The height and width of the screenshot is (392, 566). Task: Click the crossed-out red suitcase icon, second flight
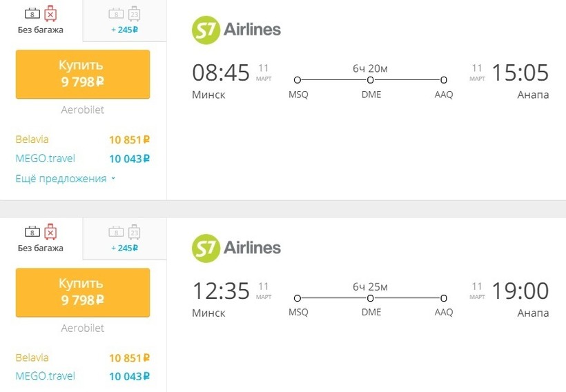pos(50,232)
